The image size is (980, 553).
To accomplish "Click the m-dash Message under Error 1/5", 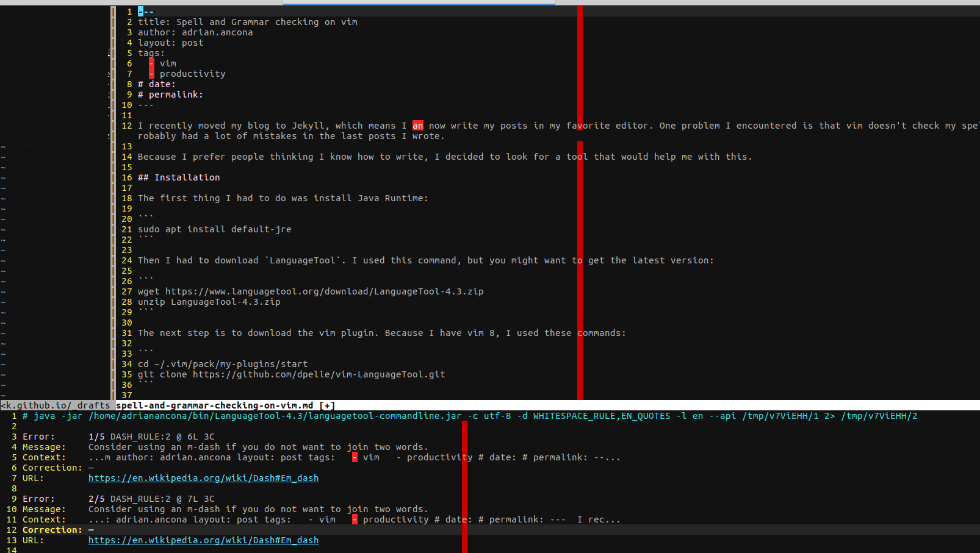I will tap(259, 447).
